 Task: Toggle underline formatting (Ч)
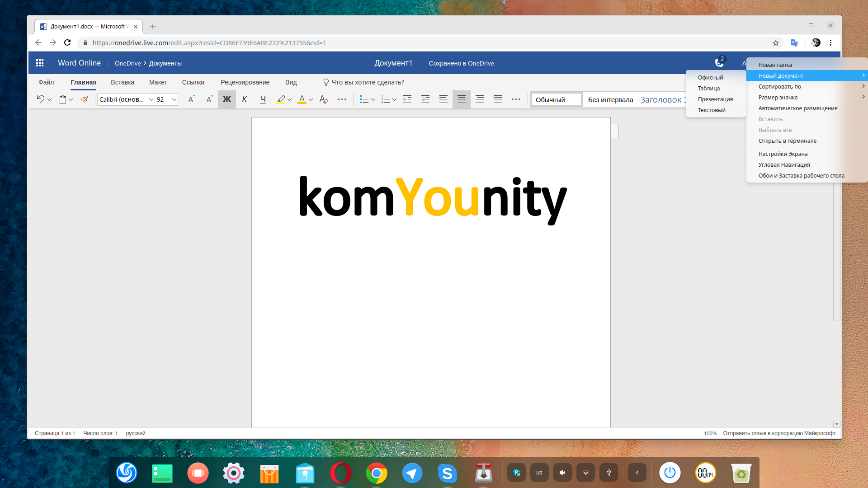coord(263,99)
